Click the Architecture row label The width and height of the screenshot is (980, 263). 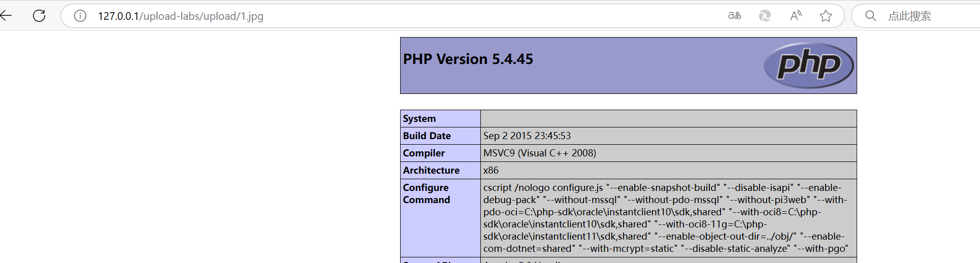(432, 171)
